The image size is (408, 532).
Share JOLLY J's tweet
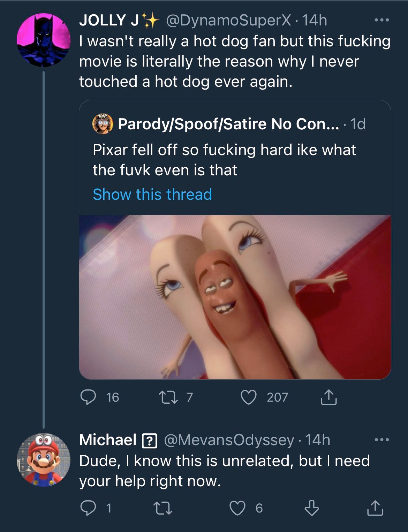click(x=328, y=397)
